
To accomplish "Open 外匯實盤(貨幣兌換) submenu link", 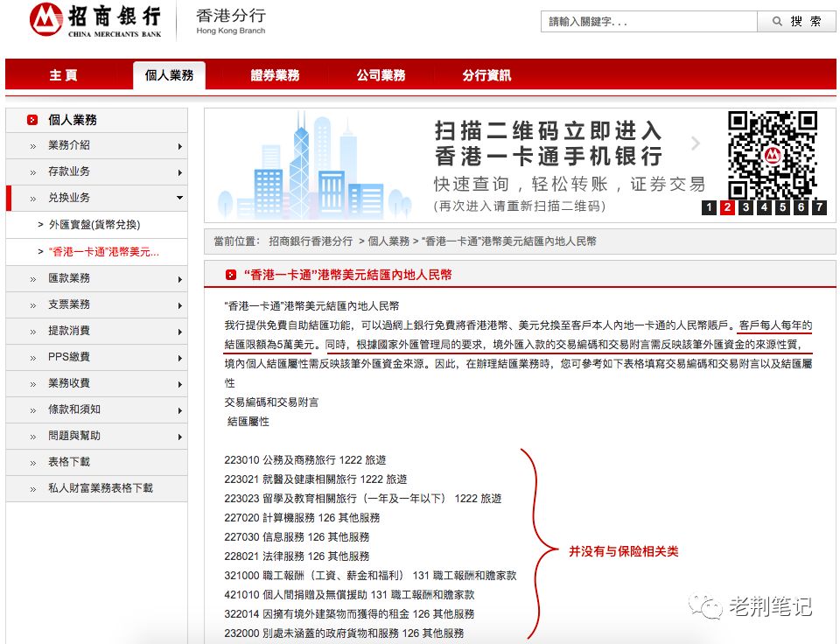I will [94, 225].
